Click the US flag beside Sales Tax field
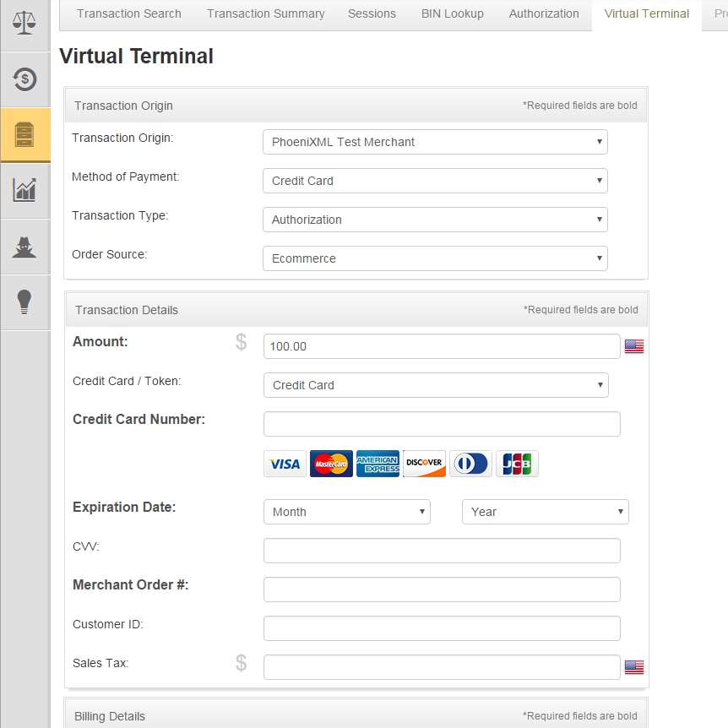This screenshot has height=728, width=728. [634, 667]
